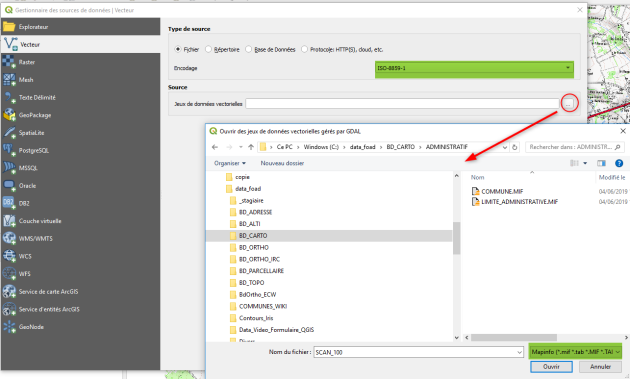630x379 pixels.
Task: Select the Protocole HTTP(S) radio button
Action: pyautogui.click(x=304, y=49)
